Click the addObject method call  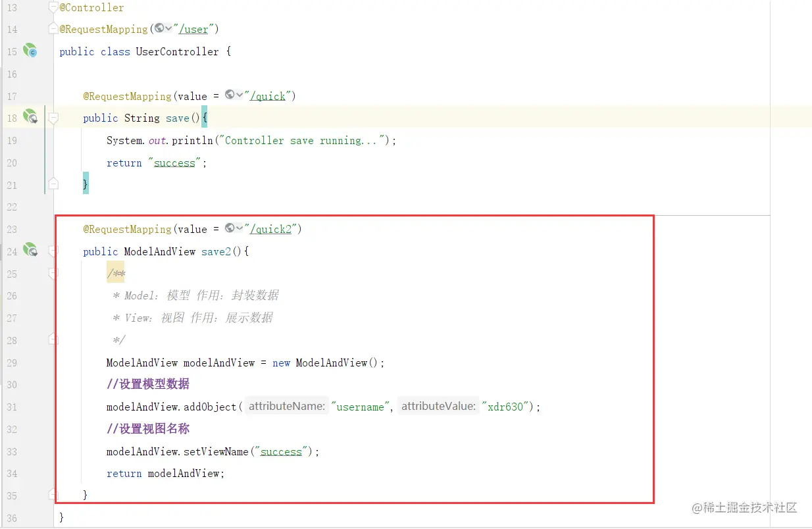(210, 407)
